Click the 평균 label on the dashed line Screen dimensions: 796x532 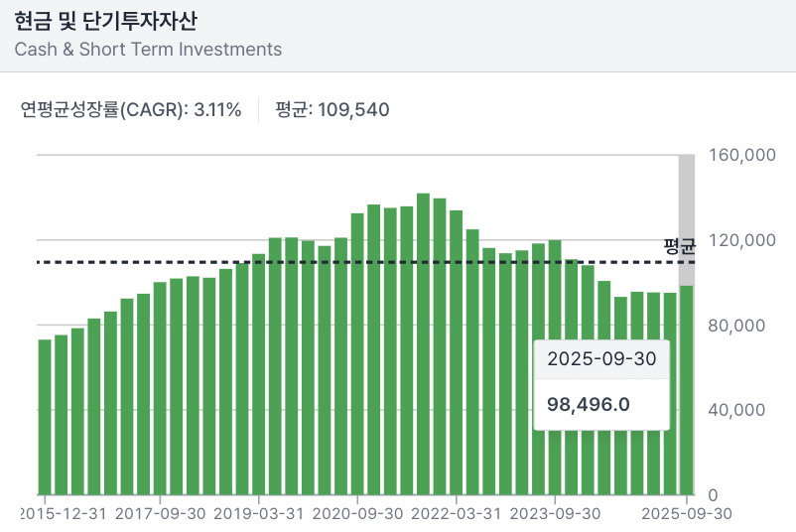680,244
